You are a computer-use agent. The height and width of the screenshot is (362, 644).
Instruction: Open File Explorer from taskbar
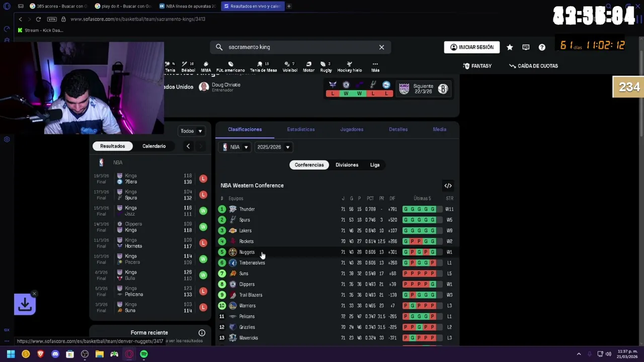(x=100, y=354)
